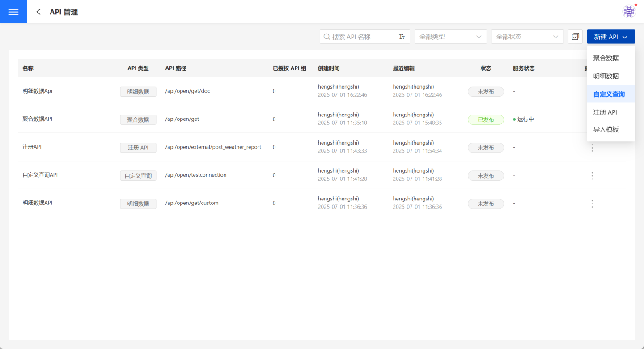Open more options for 注册API row
This screenshot has width=644, height=349.
pyautogui.click(x=592, y=148)
